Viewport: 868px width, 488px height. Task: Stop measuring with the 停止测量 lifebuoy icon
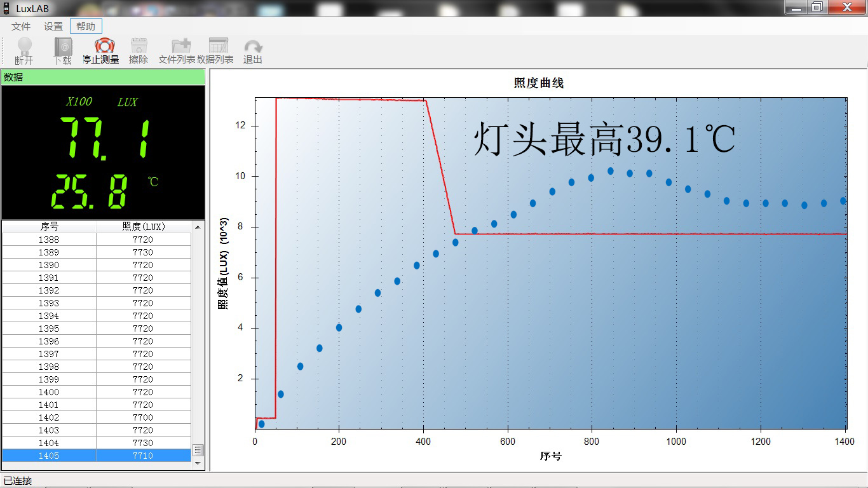[x=104, y=46]
